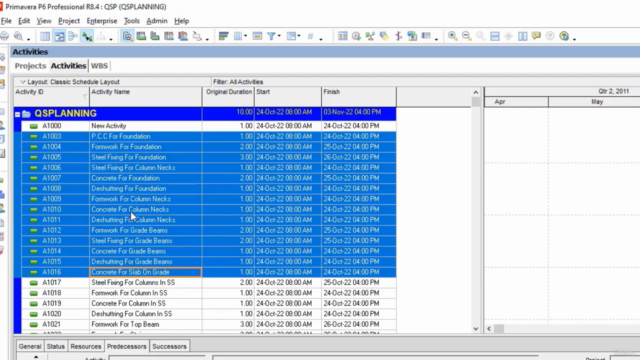Switch to the Projects tab
This screenshot has height=360, width=640.
click(30, 66)
